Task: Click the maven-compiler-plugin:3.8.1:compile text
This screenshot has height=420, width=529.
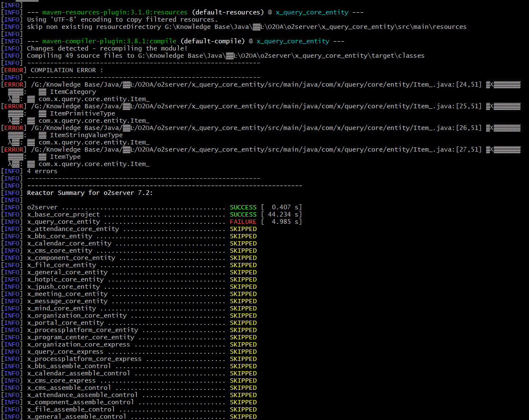Action: click(x=109, y=41)
